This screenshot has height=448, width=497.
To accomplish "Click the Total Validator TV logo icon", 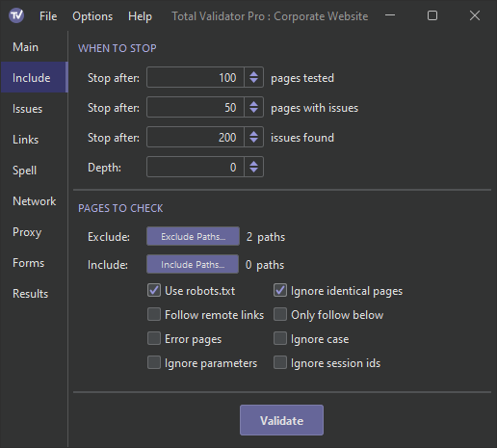I will (x=16, y=15).
